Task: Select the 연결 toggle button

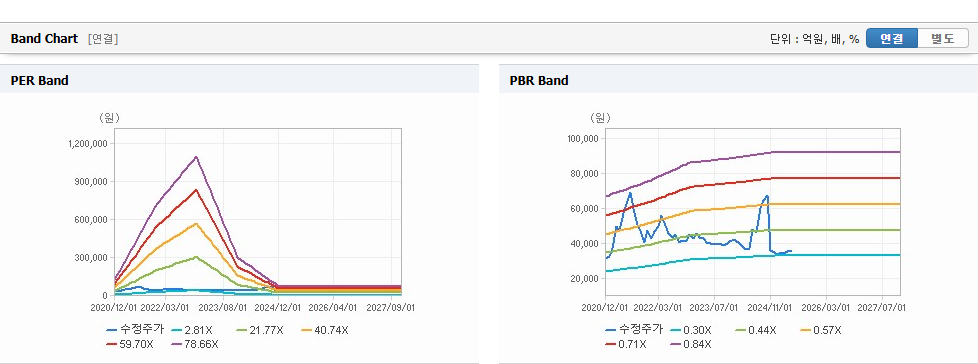Action: point(892,38)
